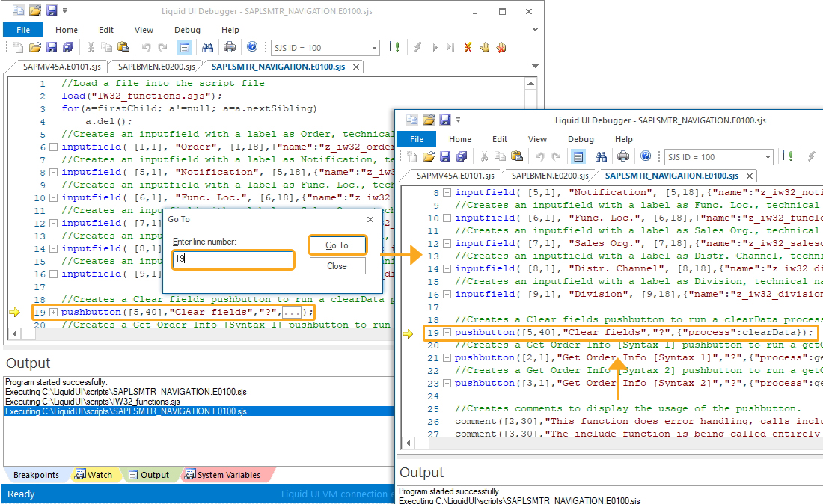Open Help menu in front window
Screen dimensions: 823x504
coord(623,139)
